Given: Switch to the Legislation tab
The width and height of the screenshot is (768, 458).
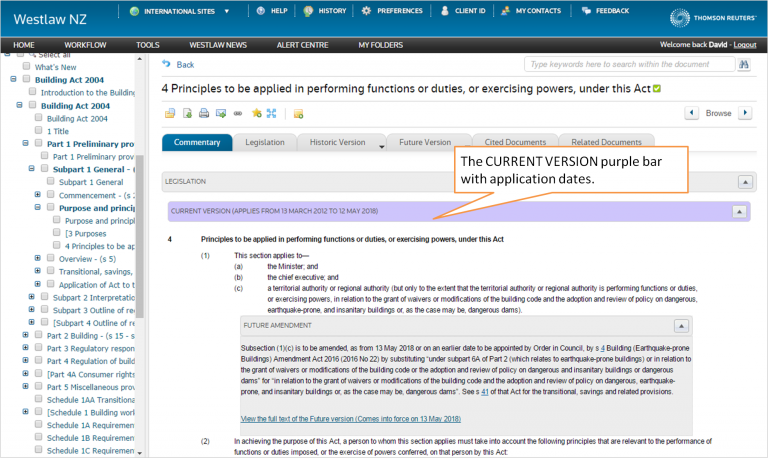Looking at the screenshot, I should (x=265, y=142).
